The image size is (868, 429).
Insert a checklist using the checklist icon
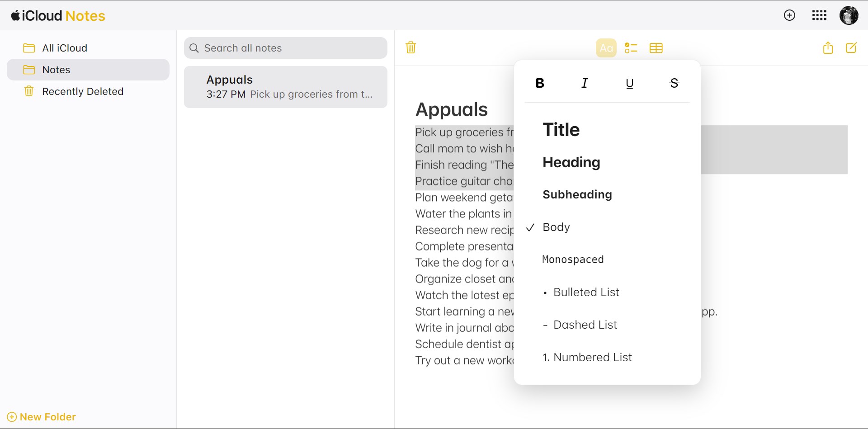pyautogui.click(x=631, y=48)
